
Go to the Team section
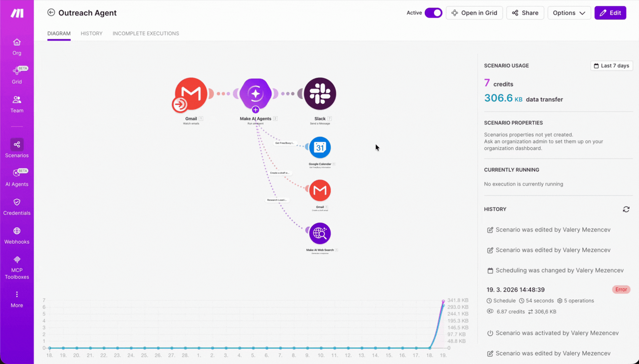17,104
